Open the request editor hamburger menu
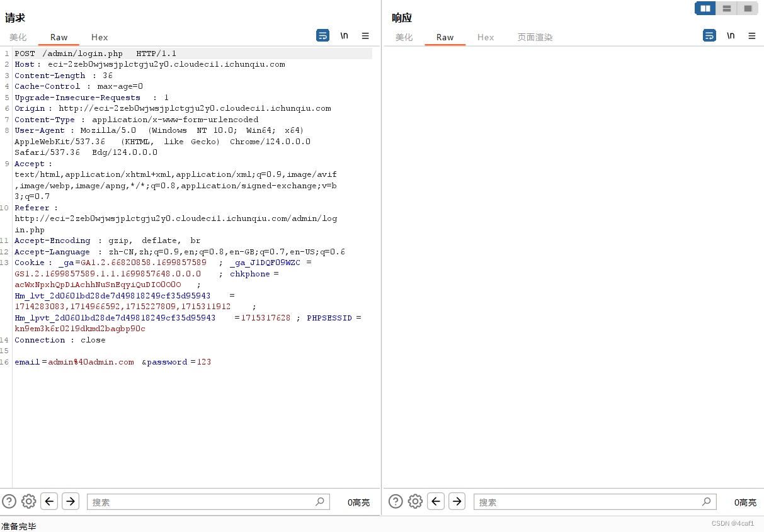The image size is (764, 532). pos(365,36)
